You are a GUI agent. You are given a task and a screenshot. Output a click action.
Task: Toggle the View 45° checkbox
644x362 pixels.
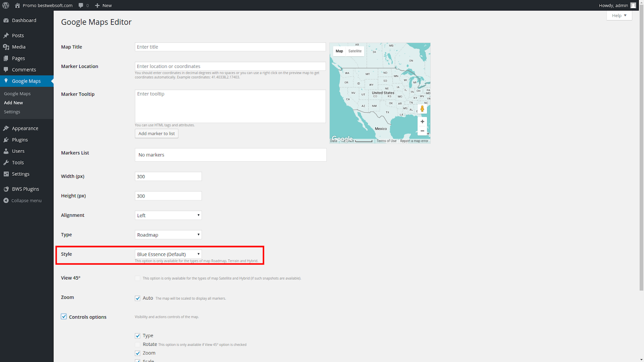138,278
